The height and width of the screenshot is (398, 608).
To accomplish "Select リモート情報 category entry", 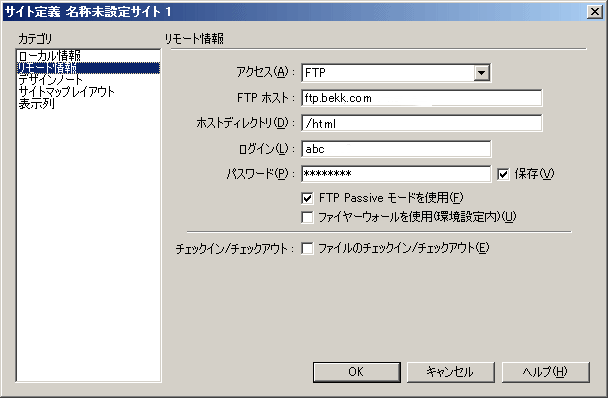I will (x=88, y=68).
